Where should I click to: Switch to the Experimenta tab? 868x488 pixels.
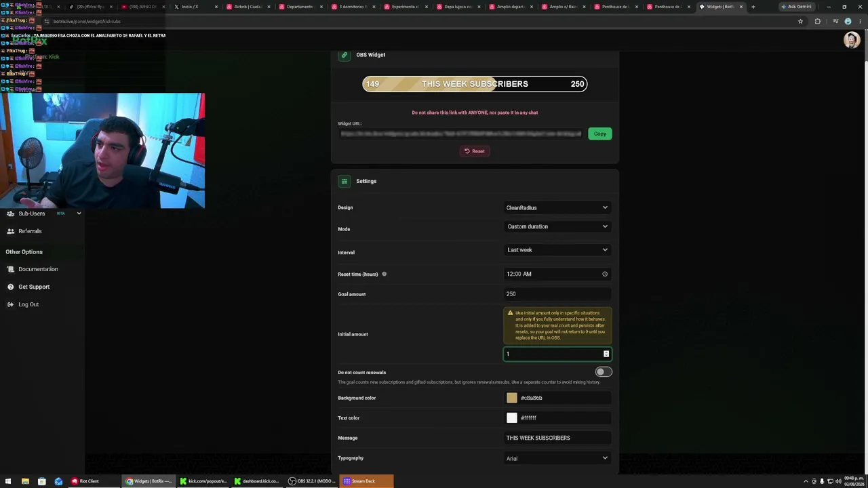(x=407, y=7)
